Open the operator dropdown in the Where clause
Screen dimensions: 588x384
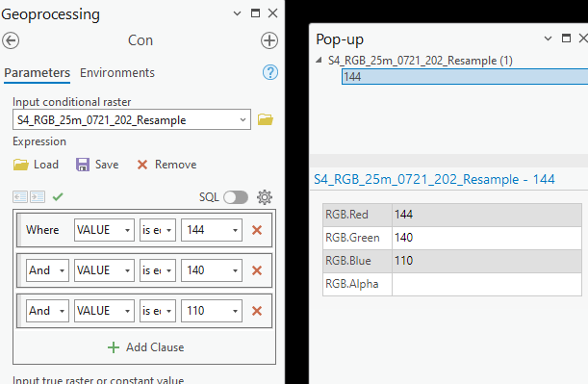(x=158, y=230)
